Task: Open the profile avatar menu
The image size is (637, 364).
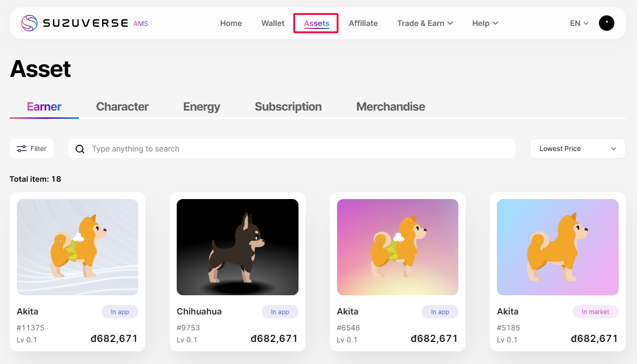Action: pyautogui.click(x=606, y=23)
